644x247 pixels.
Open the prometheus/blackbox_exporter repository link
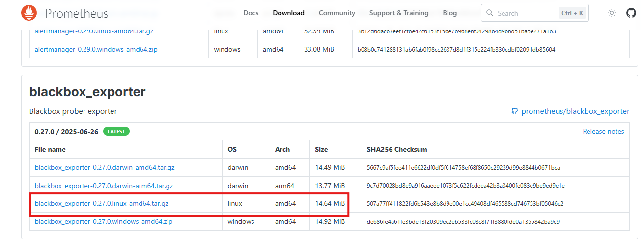point(575,111)
